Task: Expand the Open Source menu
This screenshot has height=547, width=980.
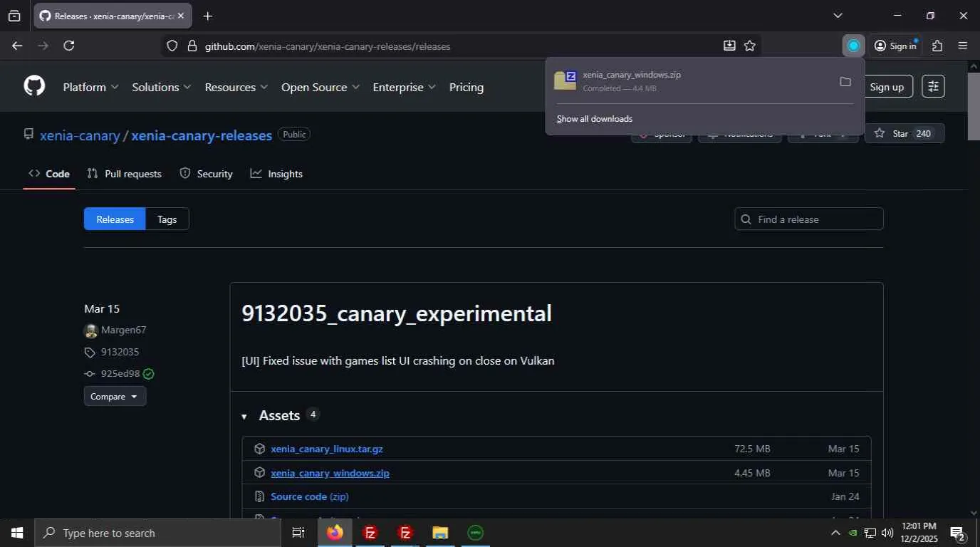Action: coord(320,87)
